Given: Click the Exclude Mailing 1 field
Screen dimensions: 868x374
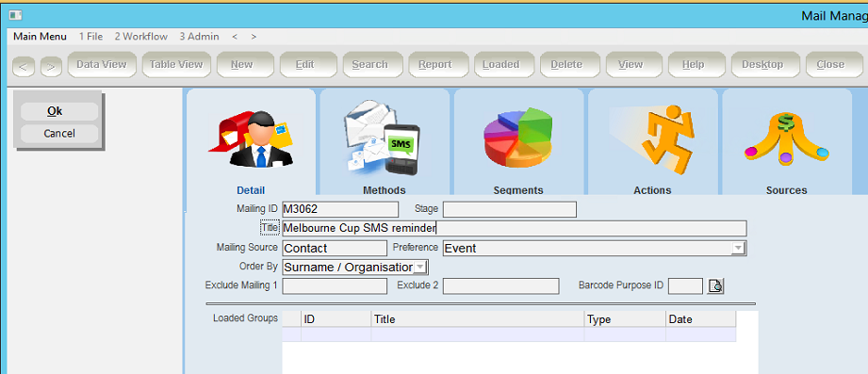Looking at the screenshot, I should click(335, 286).
